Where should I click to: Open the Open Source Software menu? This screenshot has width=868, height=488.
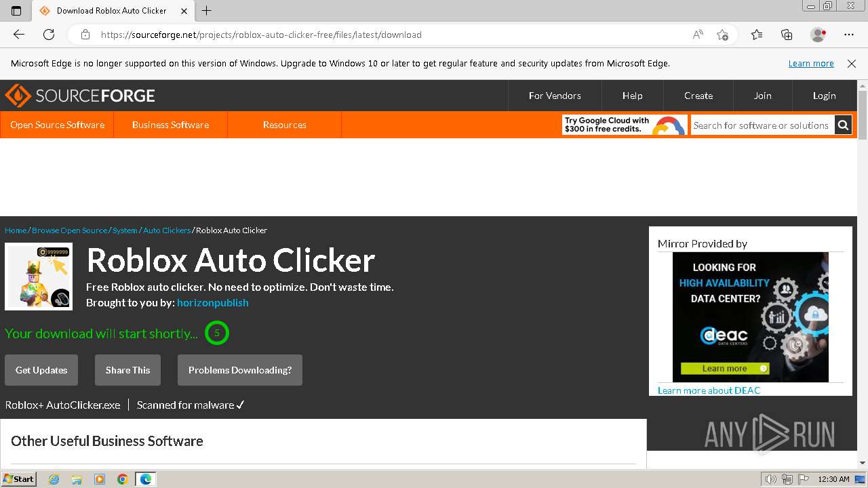click(x=57, y=125)
